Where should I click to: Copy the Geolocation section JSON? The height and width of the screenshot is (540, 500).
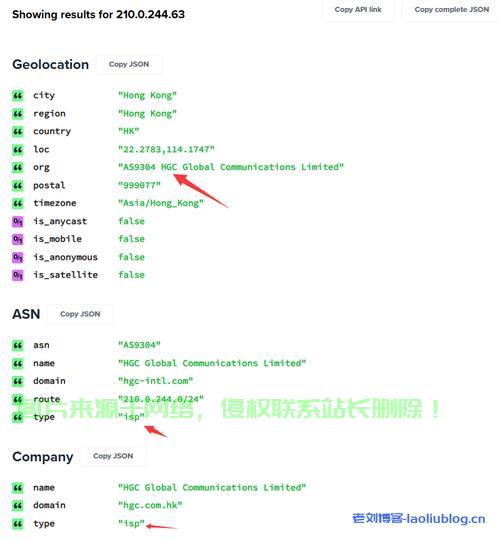point(129,64)
